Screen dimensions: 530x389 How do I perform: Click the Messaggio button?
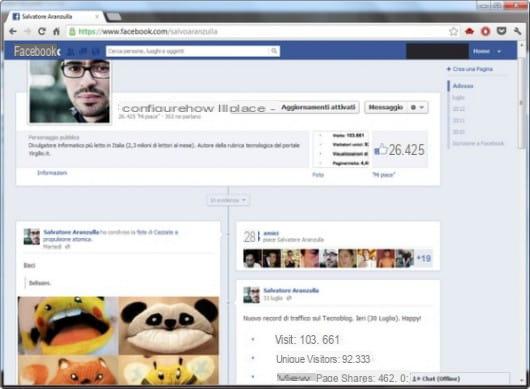[x=386, y=107]
